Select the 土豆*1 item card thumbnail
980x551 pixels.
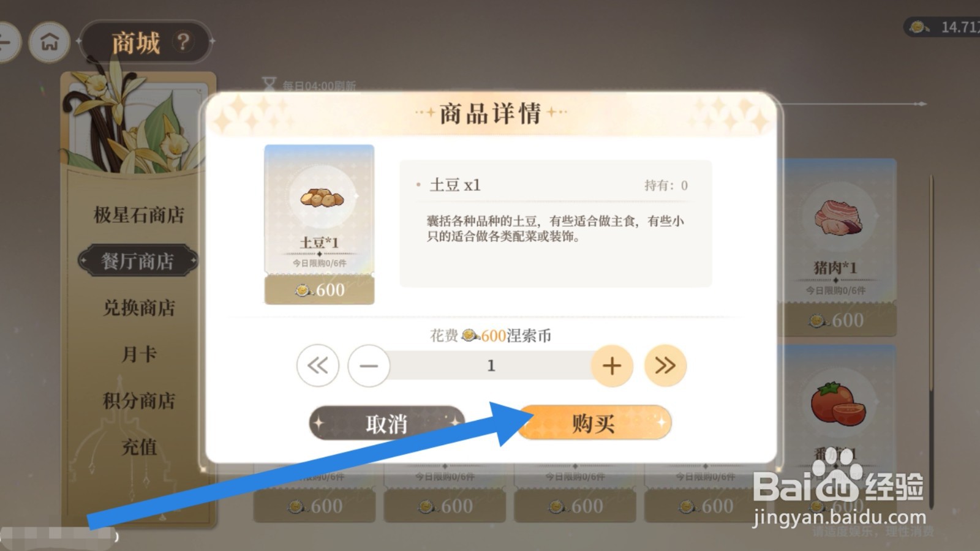pos(319,224)
